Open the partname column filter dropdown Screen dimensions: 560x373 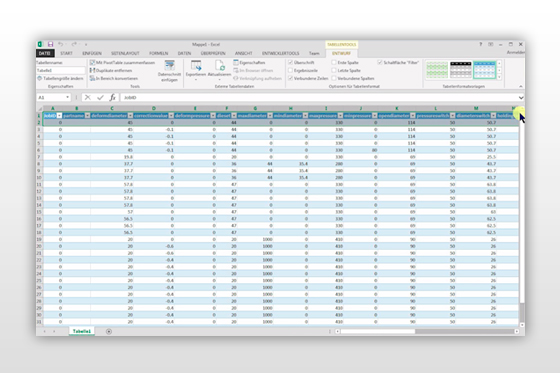coord(88,116)
